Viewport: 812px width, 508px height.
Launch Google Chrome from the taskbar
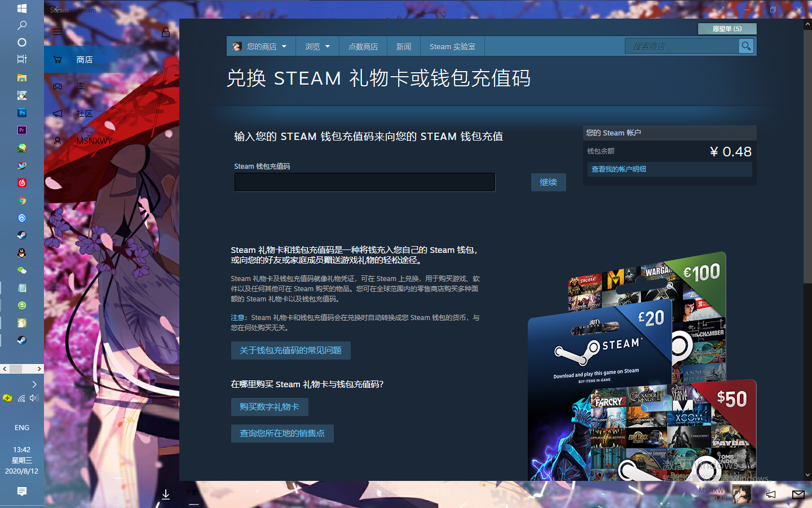[22, 200]
